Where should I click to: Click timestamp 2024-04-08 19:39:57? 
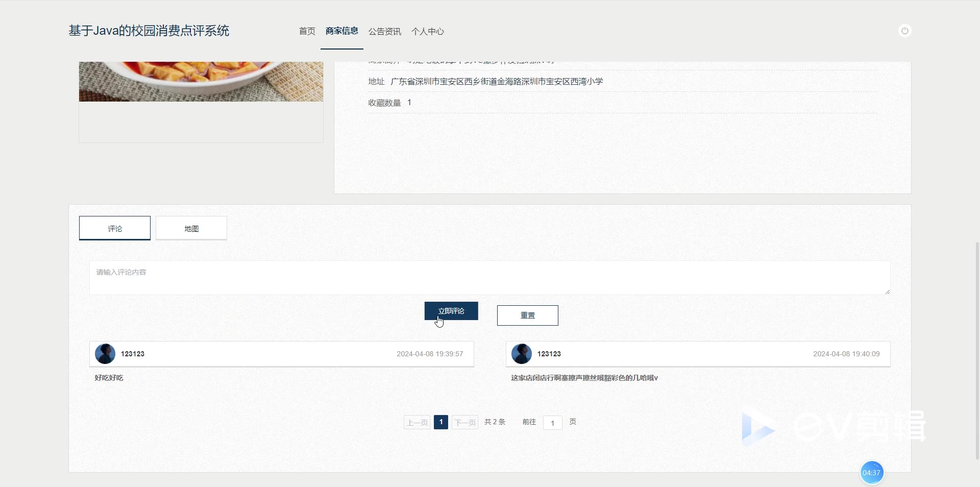coord(430,354)
